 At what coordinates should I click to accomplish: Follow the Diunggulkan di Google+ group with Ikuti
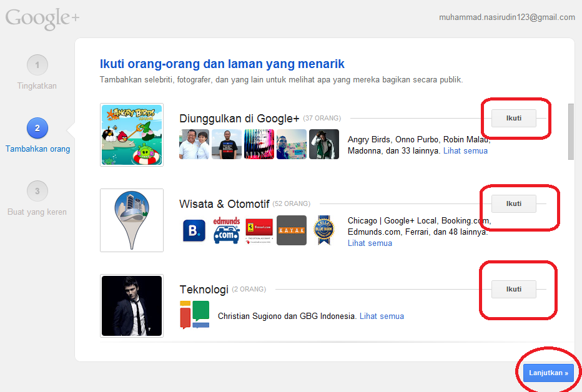[x=514, y=119]
